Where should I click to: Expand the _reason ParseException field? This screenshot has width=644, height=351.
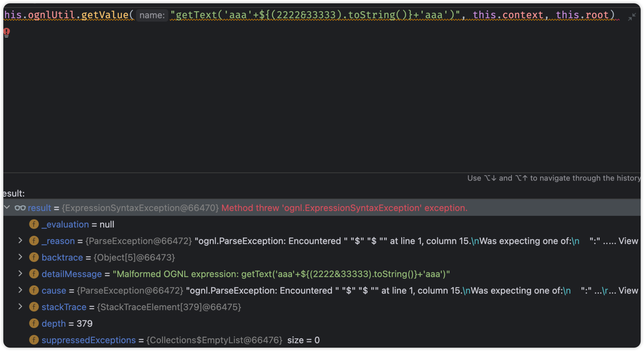coord(20,240)
